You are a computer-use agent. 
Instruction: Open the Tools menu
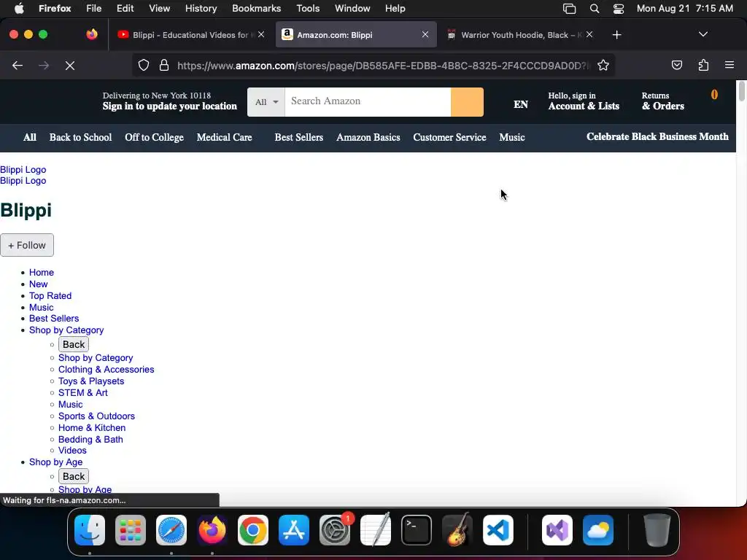[x=308, y=8]
